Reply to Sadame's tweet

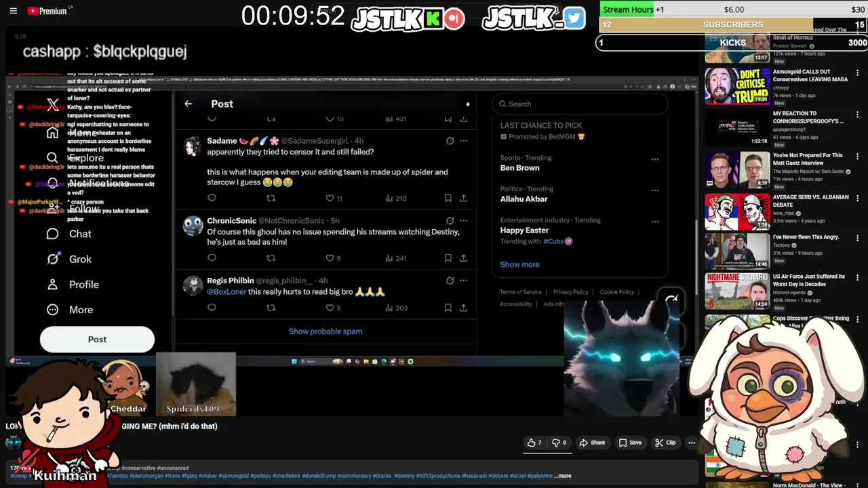212,198
